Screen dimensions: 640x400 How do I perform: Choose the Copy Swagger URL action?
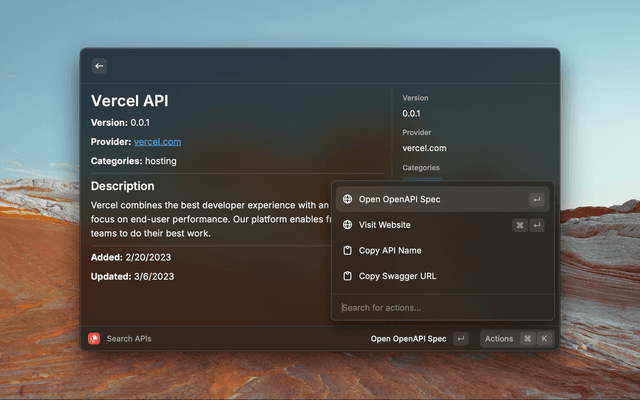[x=397, y=276]
